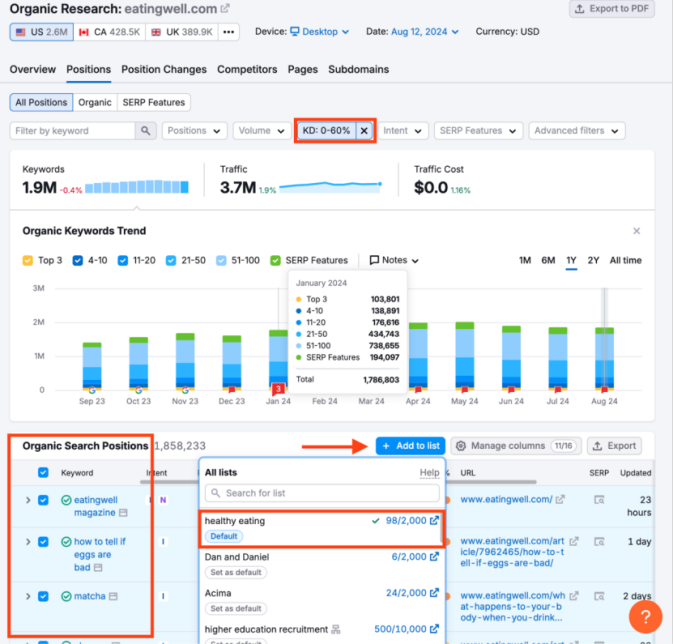Screen dimensions: 673x644
Task: Click the search magnifier icon beside keyword filter
Action: pos(147,131)
